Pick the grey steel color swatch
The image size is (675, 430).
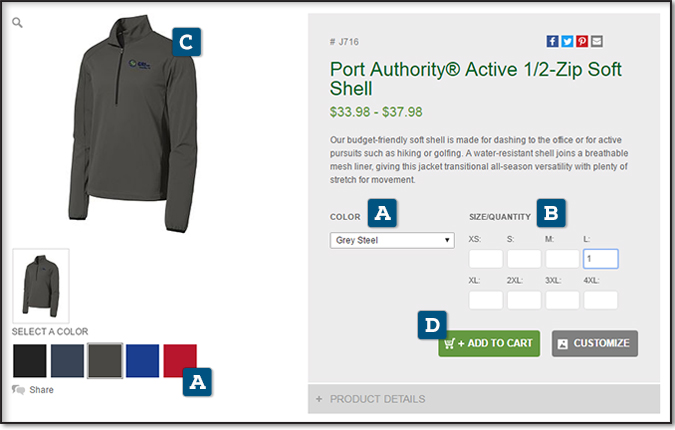click(x=105, y=361)
